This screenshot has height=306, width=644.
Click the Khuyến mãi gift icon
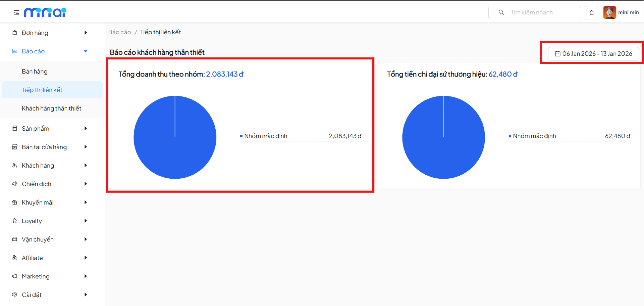tap(15, 202)
